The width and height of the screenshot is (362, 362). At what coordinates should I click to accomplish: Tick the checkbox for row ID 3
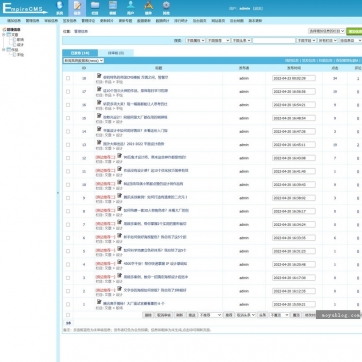(68, 278)
